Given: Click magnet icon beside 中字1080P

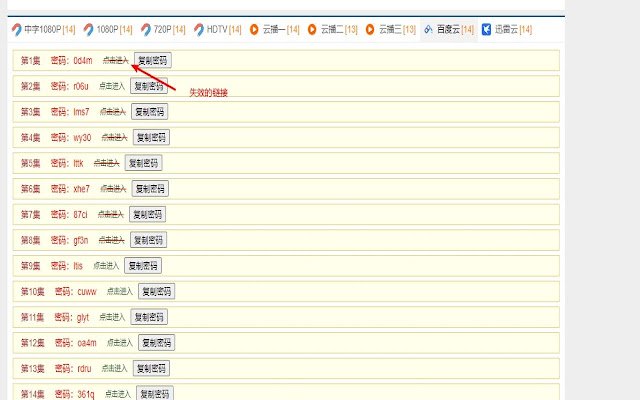Looking at the screenshot, I should 17,29.
